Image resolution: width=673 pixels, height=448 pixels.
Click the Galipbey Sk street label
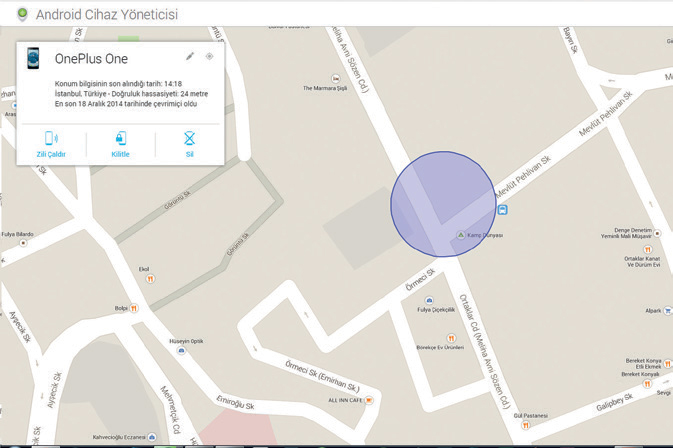point(615,402)
